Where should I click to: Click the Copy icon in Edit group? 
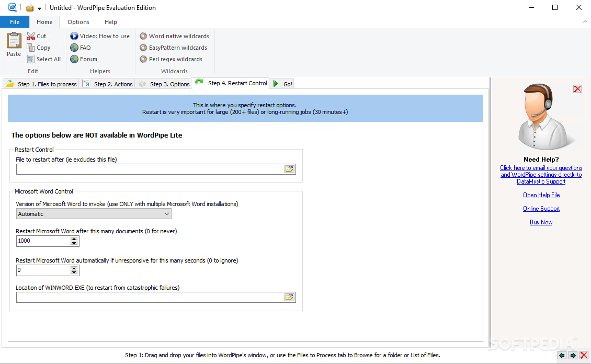31,48
